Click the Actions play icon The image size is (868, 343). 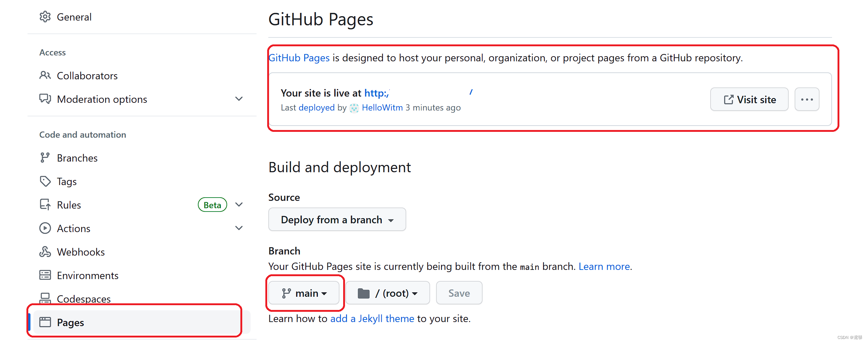tap(45, 228)
